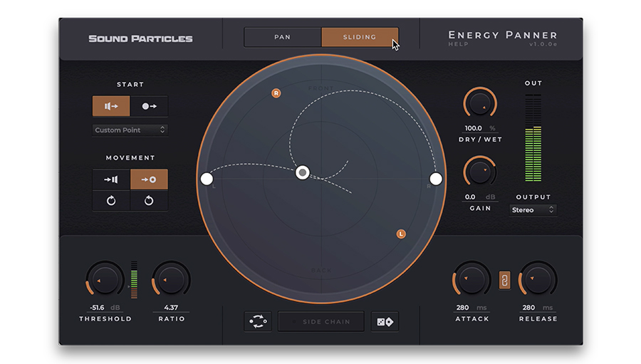641x364 pixels.
Task: Click the -51.6 threshold value field
Action: 105,308
